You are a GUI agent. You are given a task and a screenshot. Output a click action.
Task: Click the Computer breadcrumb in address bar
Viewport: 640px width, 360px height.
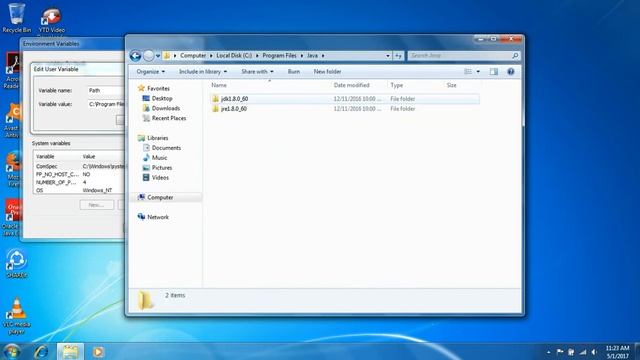coord(193,56)
